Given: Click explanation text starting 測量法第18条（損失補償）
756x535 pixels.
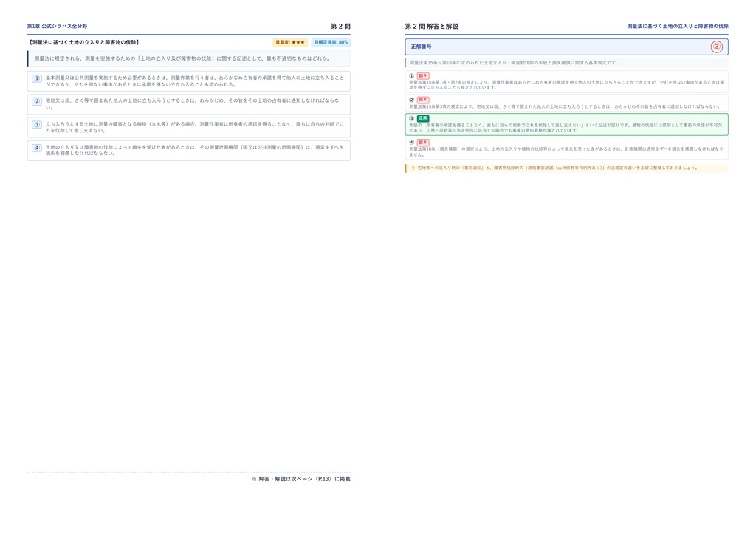Looking at the screenshot, I should (566, 152).
